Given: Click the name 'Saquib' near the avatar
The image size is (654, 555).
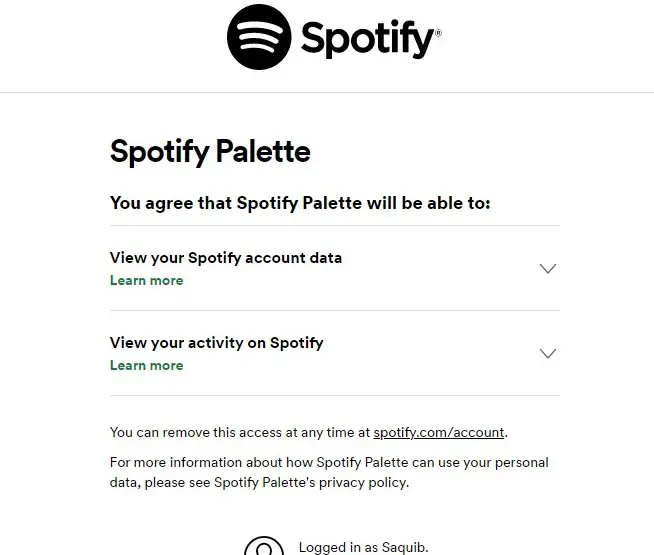Looking at the screenshot, I should (404, 547).
